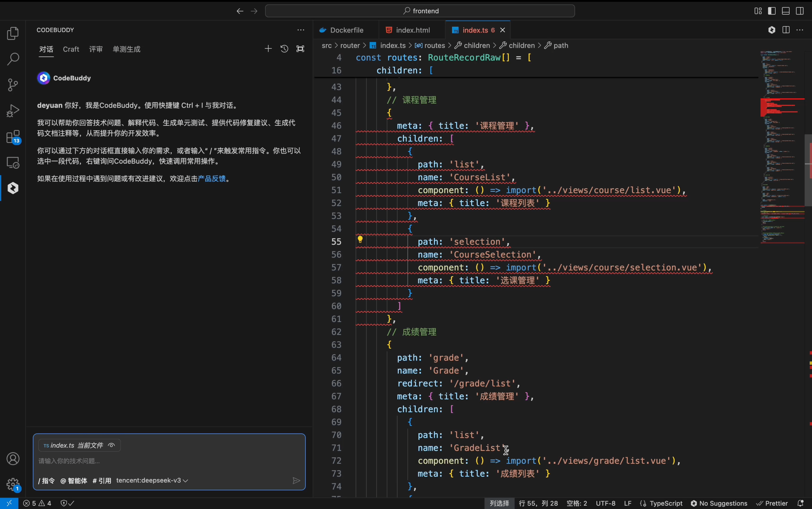Viewport: 812px width, 509px height.
Task: Toggle the panel layout from the top right
Action: (786, 11)
